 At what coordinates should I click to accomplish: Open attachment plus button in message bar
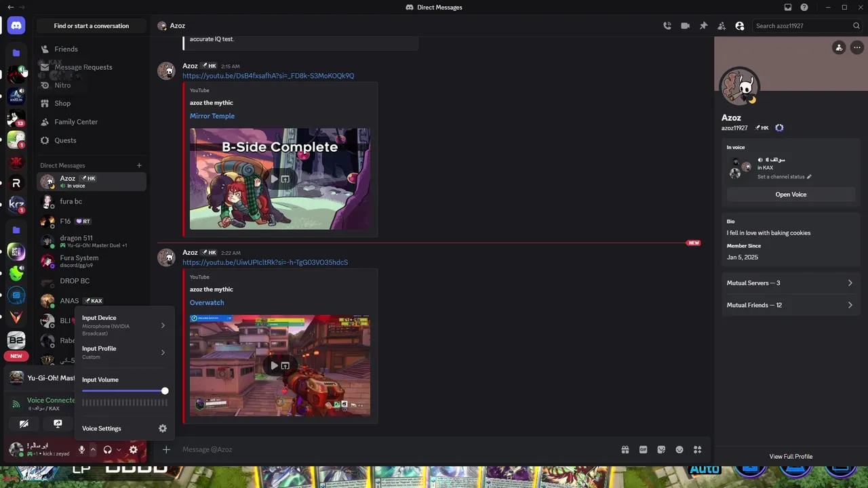pos(166,449)
